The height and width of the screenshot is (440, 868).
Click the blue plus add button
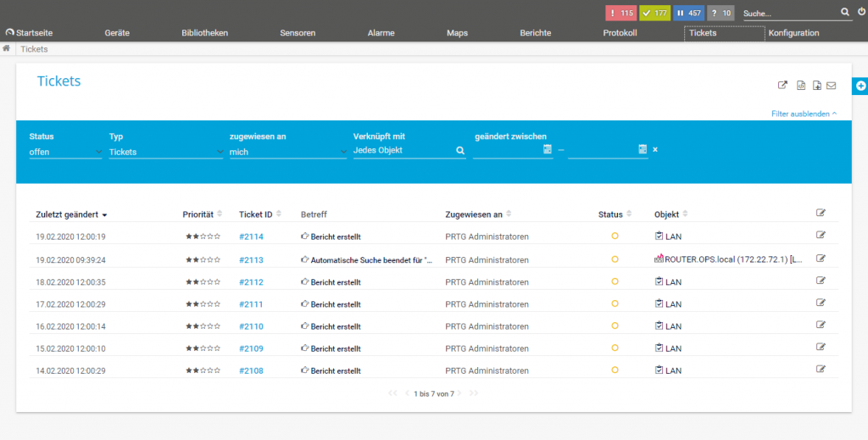click(x=860, y=86)
